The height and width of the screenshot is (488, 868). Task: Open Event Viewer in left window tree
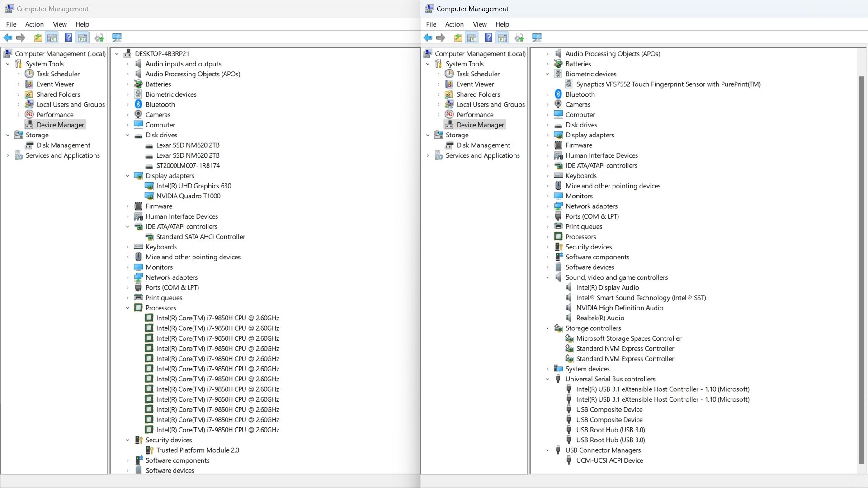tap(55, 84)
